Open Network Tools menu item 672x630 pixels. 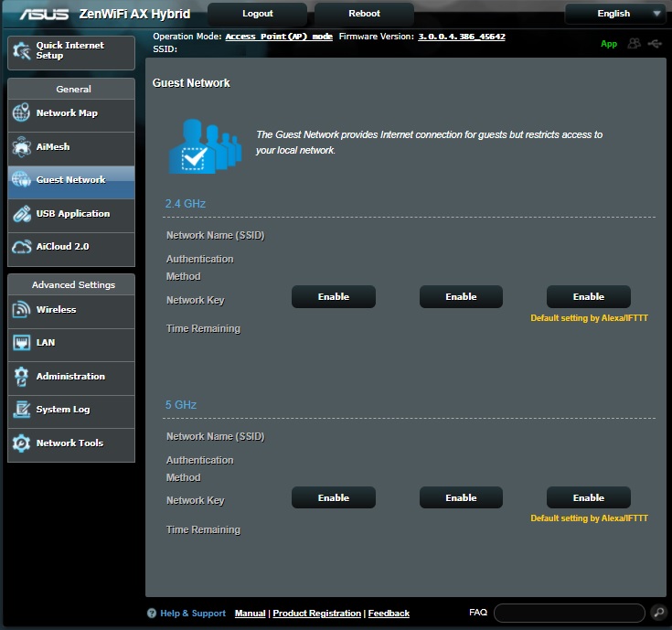pyautogui.click(x=71, y=443)
